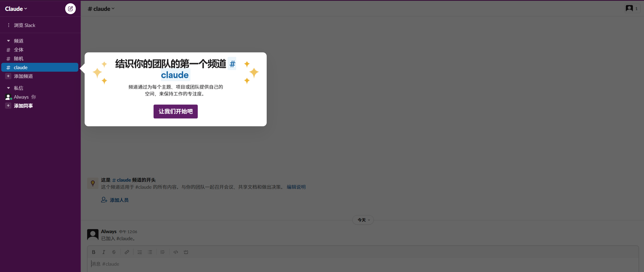
Task: Click the 添加频道 label
Action: 23,76
